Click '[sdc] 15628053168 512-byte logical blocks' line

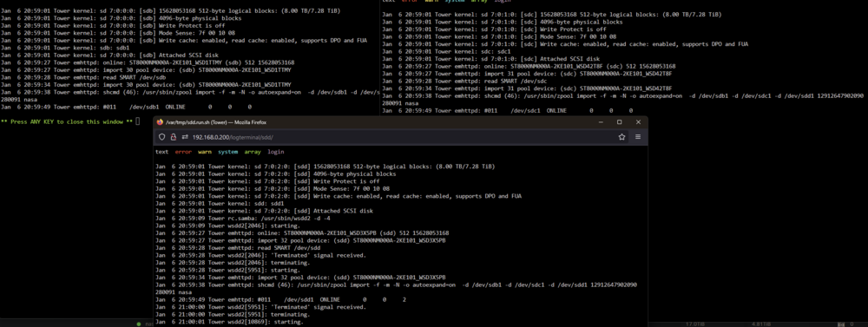tap(552, 15)
